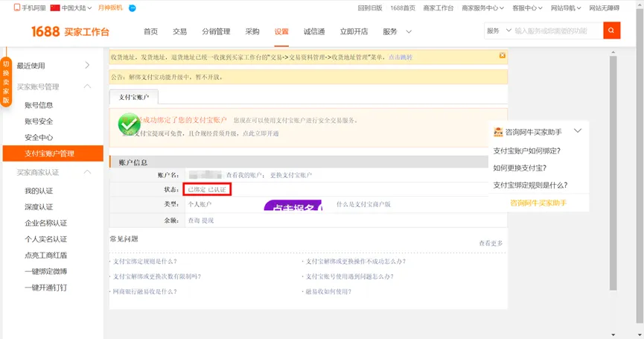Click the 切换卖家版 side tab
This screenshot has width=644, height=339.
6,81
